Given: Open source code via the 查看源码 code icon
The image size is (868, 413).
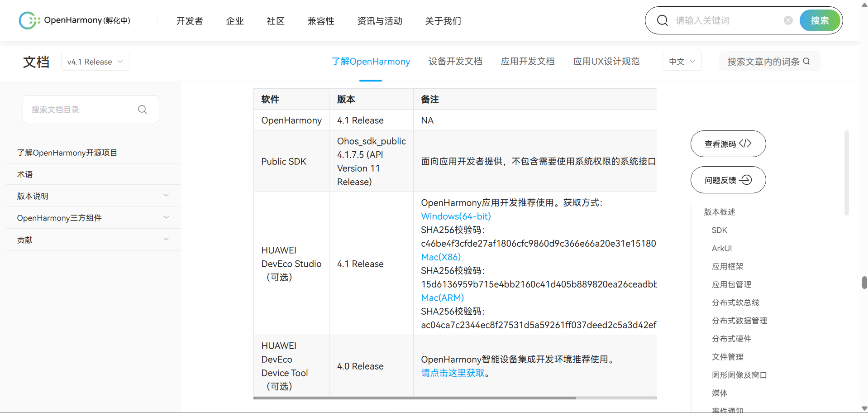Looking at the screenshot, I should (746, 143).
